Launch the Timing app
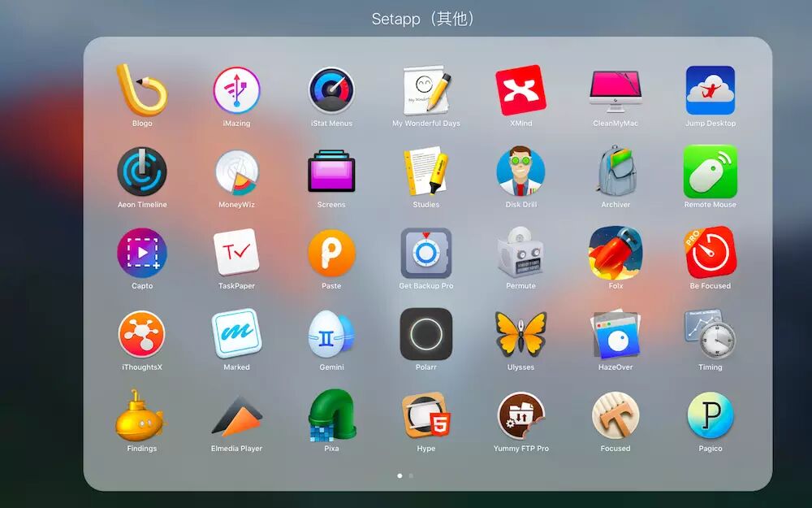This screenshot has height=508, width=812. tap(710, 333)
